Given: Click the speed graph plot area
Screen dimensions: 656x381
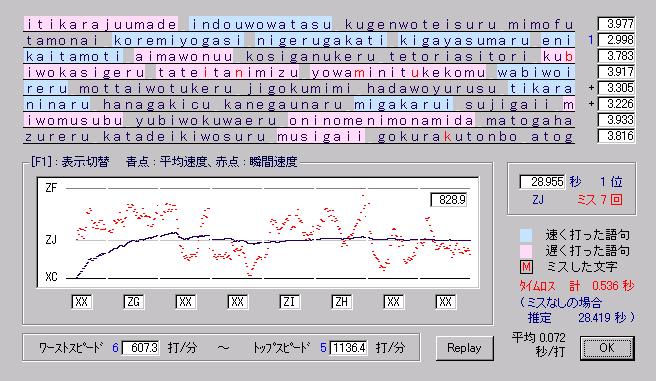Looking at the screenshot, I should pos(258,233).
